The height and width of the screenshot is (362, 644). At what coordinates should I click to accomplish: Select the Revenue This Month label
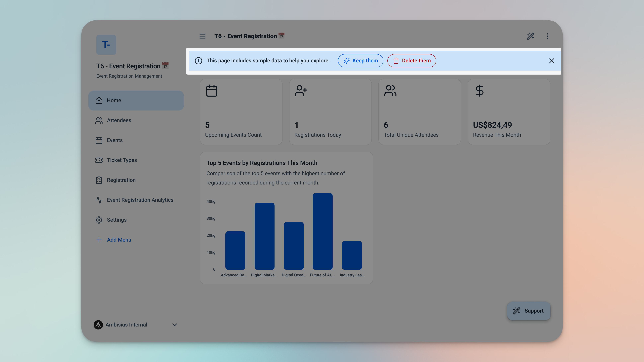(x=497, y=135)
